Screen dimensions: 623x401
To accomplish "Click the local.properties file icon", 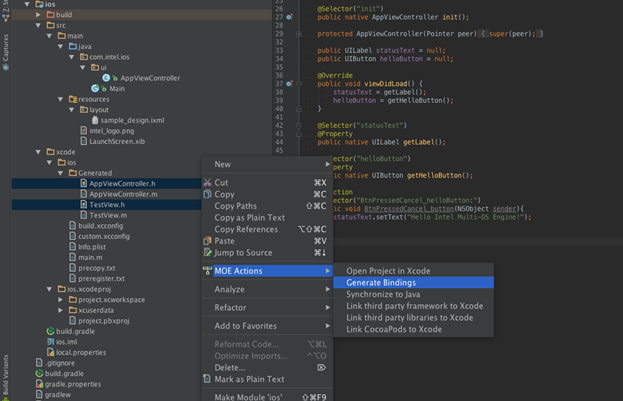I will pos(50,352).
